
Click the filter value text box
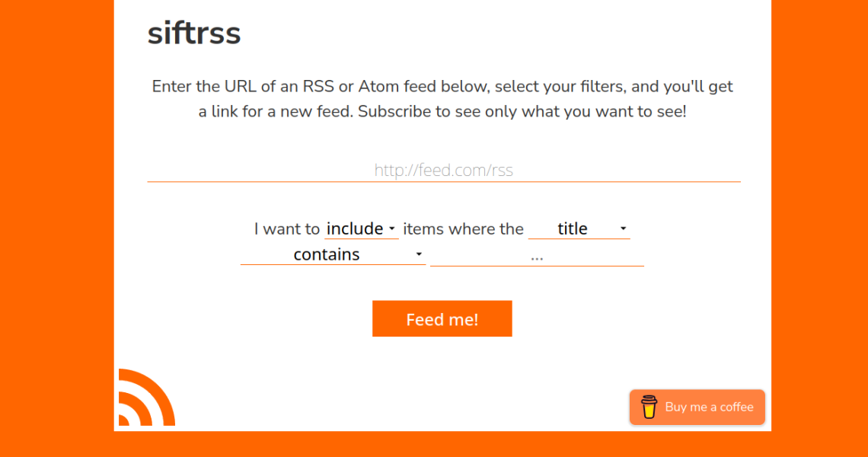(x=537, y=257)
